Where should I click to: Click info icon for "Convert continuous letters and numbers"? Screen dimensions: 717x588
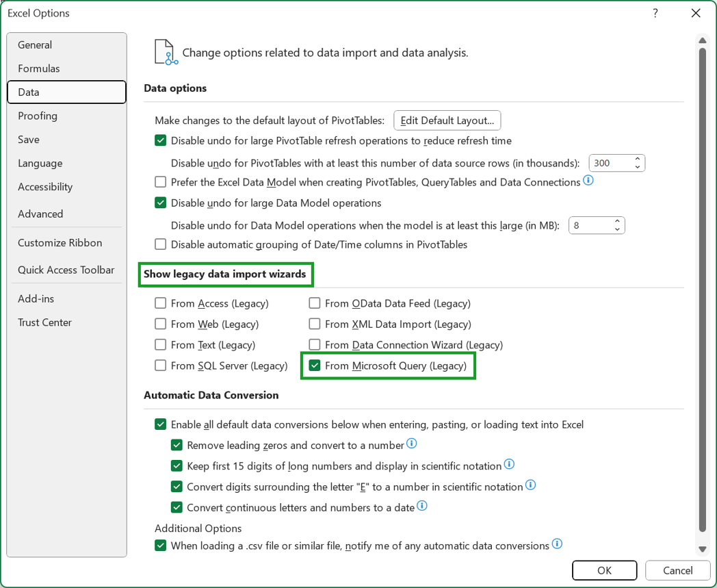422,507
